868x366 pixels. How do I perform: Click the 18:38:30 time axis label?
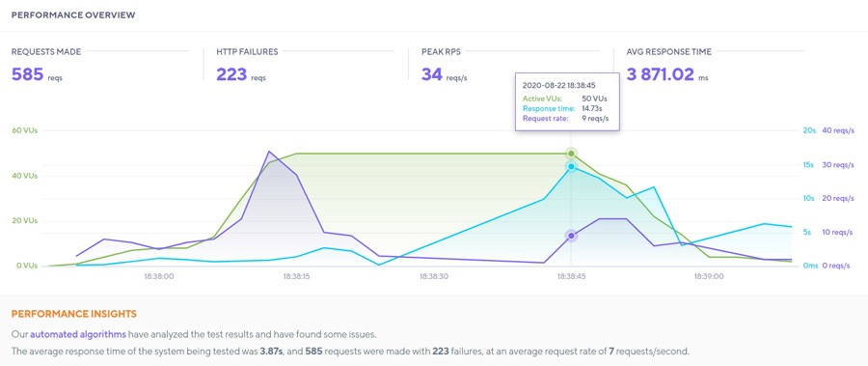coord(433,275)
